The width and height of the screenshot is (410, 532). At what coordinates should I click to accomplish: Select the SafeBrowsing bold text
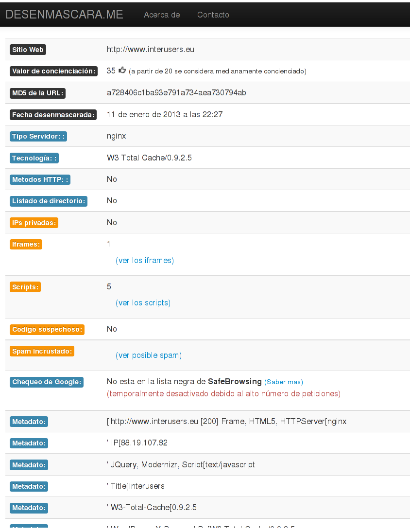coord(235,382)
